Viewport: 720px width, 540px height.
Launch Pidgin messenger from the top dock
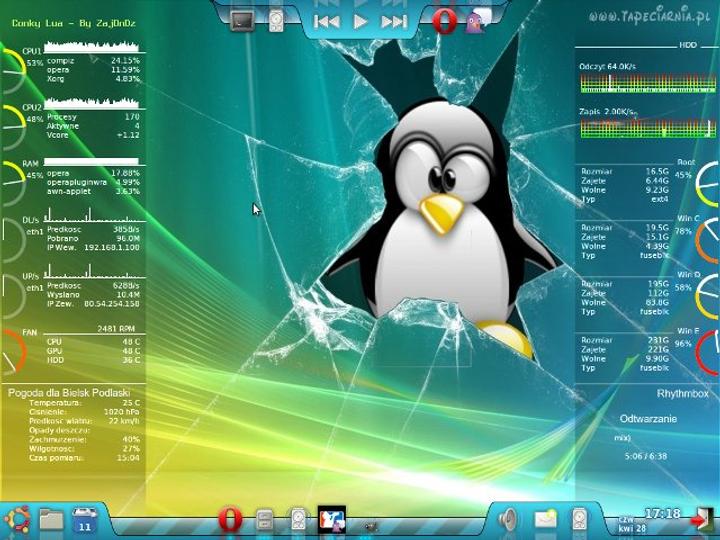pos(477,22)
